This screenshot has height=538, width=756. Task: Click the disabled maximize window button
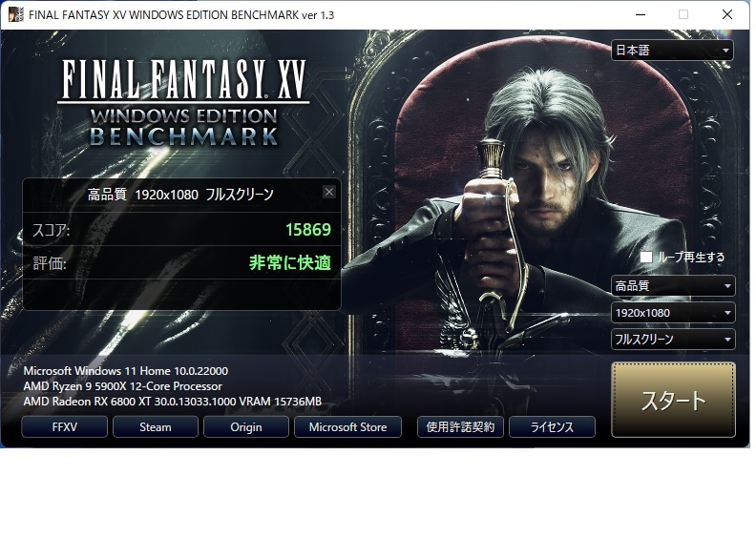683,14
